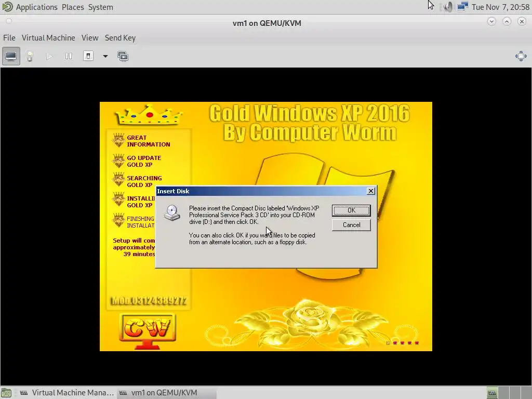Click the CW monitor logo

click(x=148, y=331)
